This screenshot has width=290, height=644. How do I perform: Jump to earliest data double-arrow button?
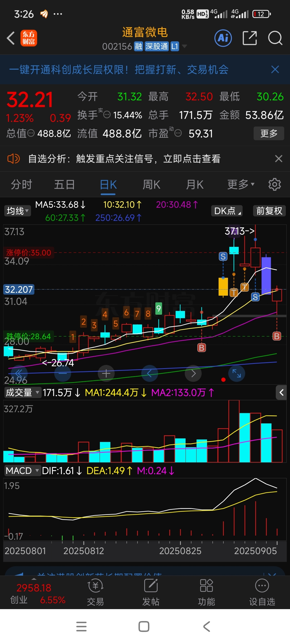[19, 373]
